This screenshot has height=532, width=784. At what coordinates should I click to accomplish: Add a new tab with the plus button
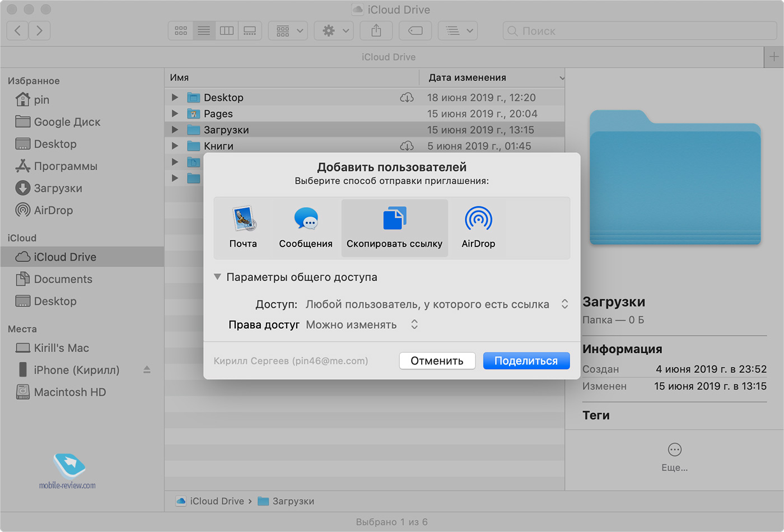(774, 57)
